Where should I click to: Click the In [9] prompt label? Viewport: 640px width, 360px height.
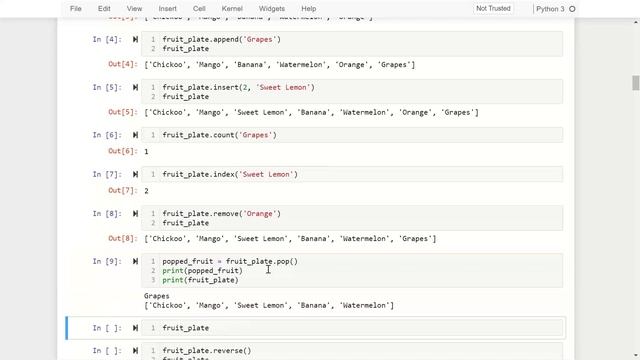click(x=107, y=261)
